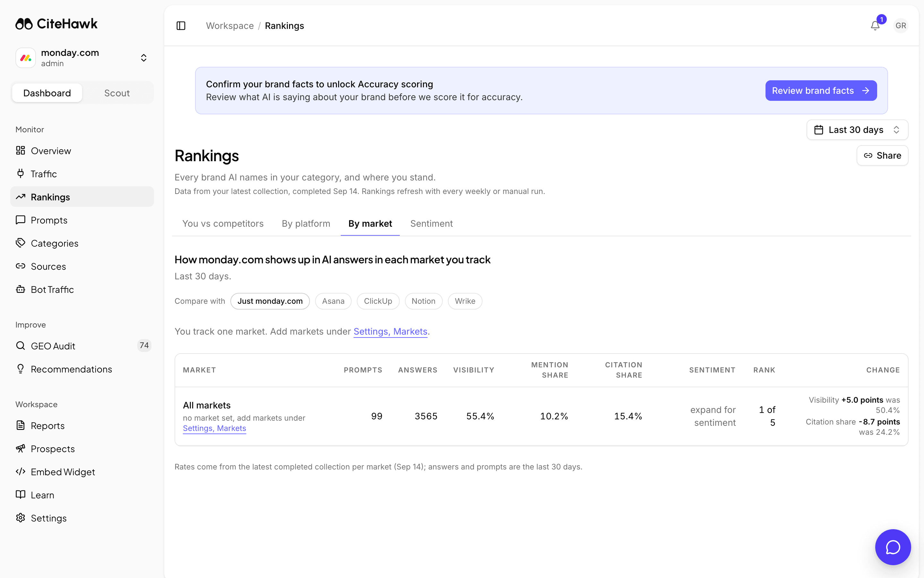This screenshot has height=578, width=924.
Task: Click the Sources link icon
Action: coord(21,266)
